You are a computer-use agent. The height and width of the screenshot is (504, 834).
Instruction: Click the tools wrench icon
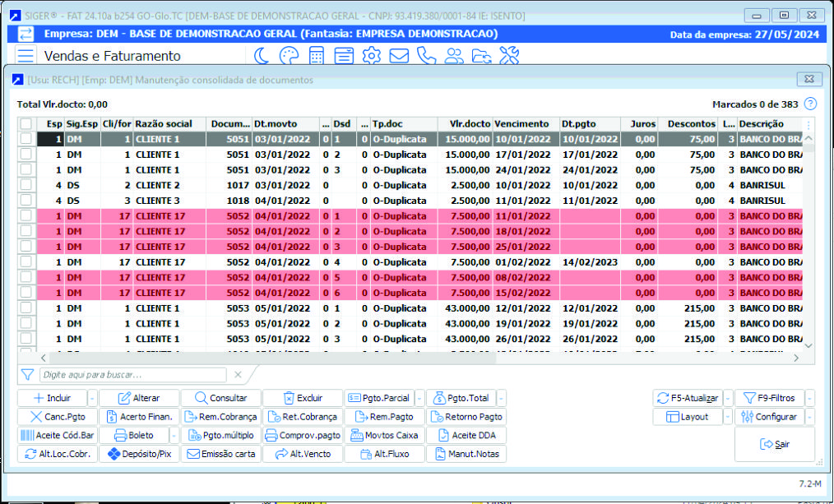510,55
